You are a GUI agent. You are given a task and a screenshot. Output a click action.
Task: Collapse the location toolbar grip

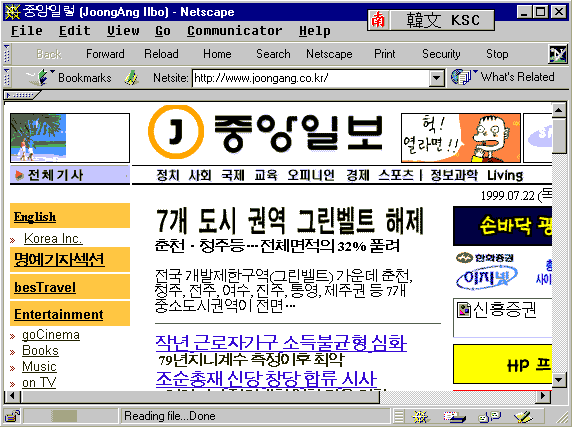point(7,77)
